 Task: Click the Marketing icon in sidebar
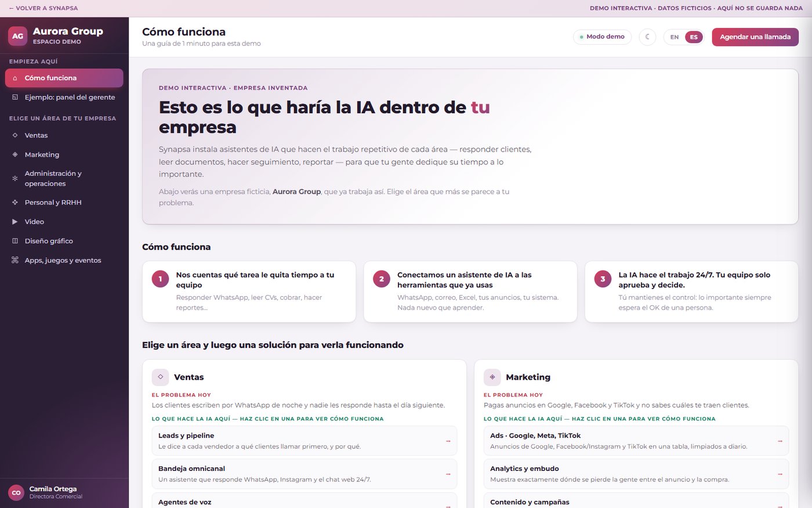click(x=15, y=154)
